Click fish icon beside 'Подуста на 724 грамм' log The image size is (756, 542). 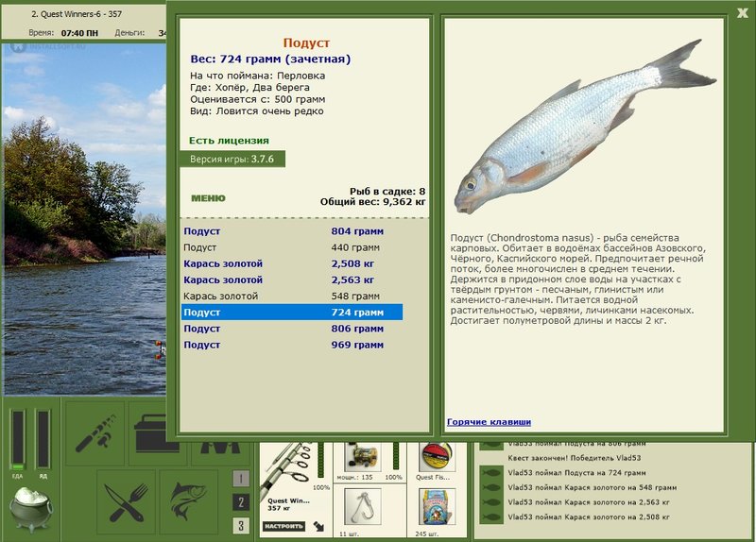point(491,473)
